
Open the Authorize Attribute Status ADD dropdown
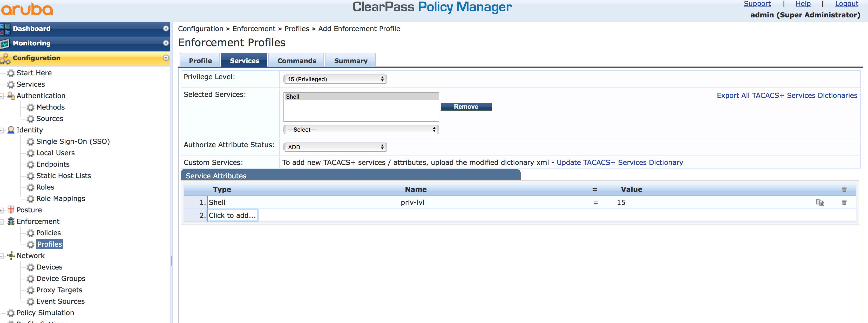[x=335, y=147]
